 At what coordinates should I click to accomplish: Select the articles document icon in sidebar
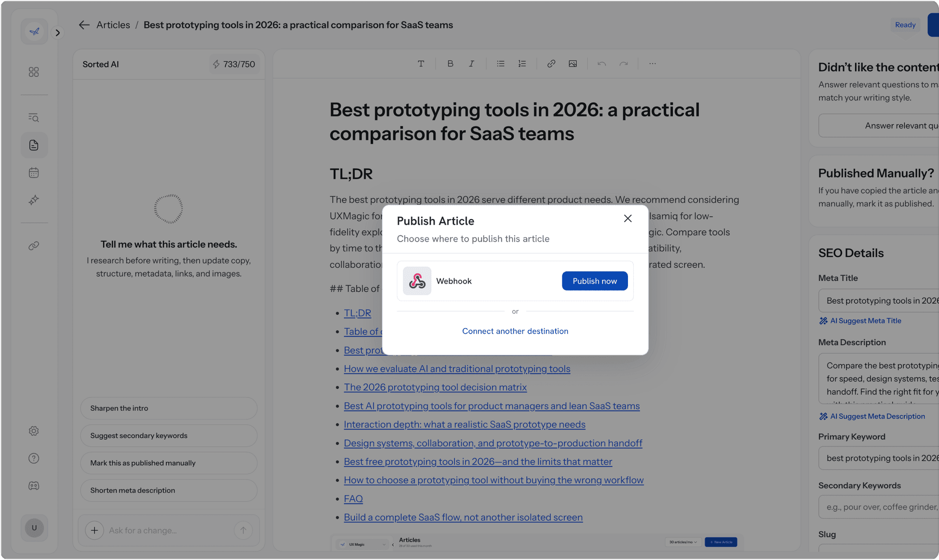click(34, 145)
